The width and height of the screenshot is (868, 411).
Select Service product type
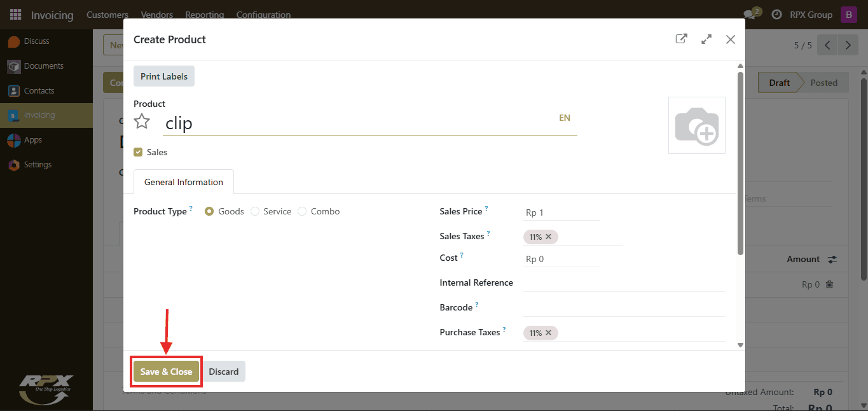pos(255,211)
